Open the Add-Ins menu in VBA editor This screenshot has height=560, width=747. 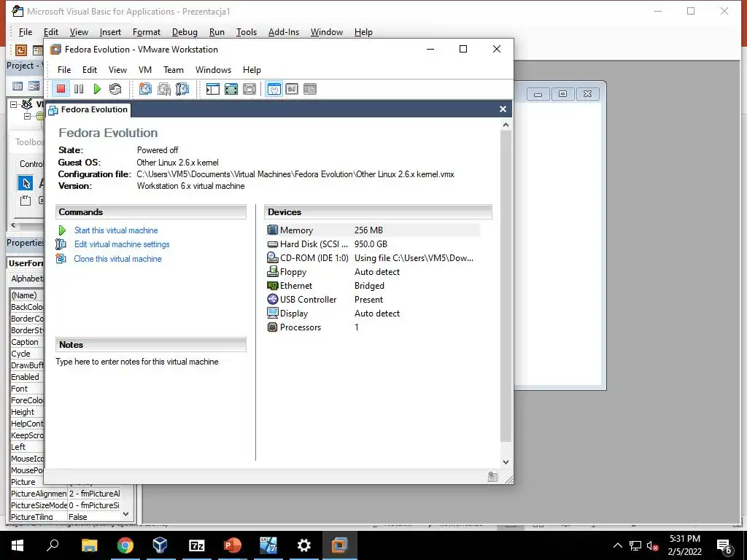point(284,32)
